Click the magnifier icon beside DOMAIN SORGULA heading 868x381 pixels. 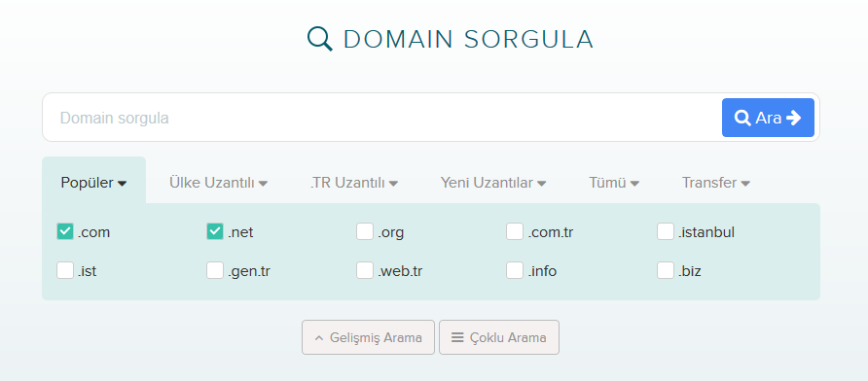coord(320,39)
